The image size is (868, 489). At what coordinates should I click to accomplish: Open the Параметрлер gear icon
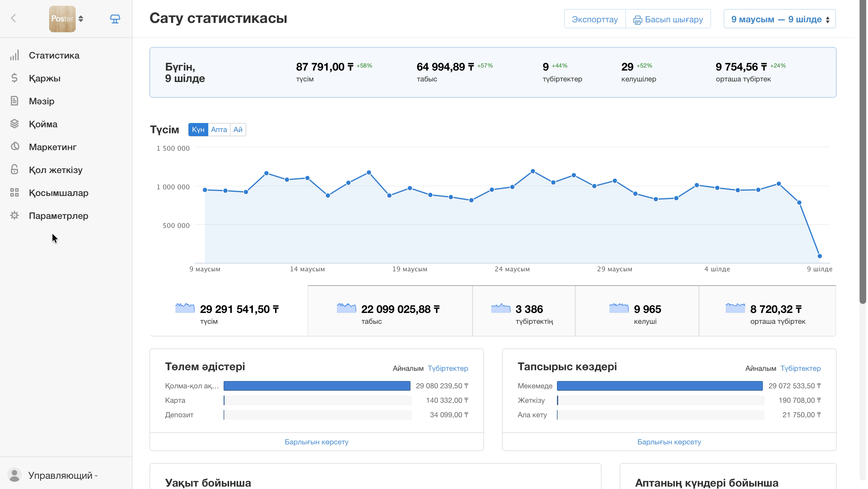click(14, 215)
